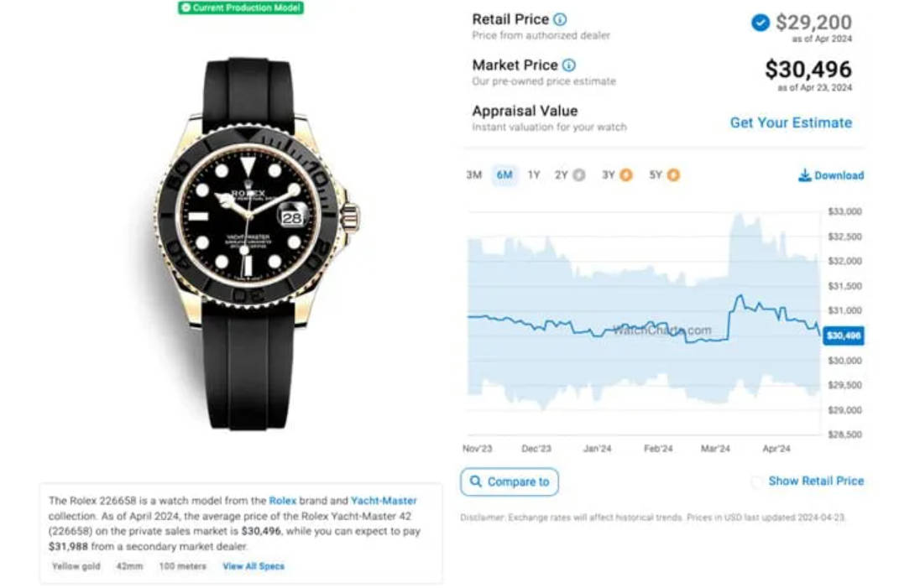Click the Download chart icon
This screenshot has height=588, width=899.
pyautogui.click(x=805, y=175)
